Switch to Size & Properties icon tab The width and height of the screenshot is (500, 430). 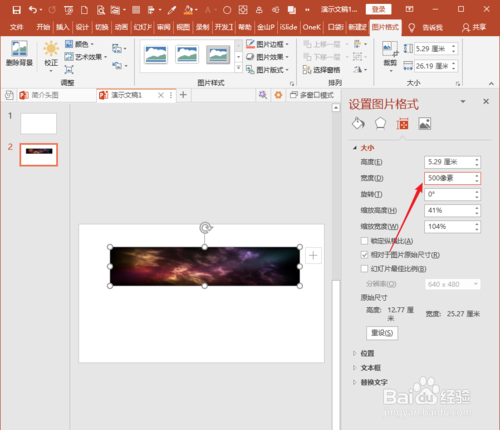[x=402, y=124]
